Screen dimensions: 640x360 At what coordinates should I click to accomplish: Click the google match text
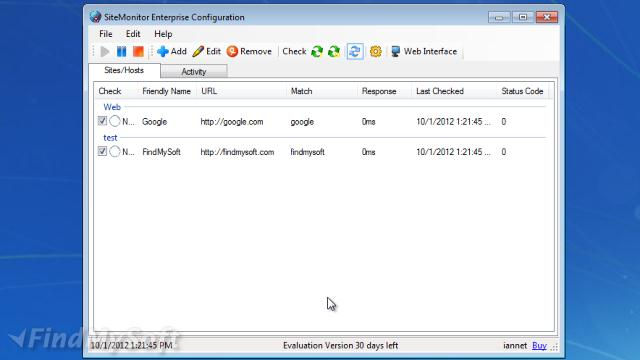302,122
